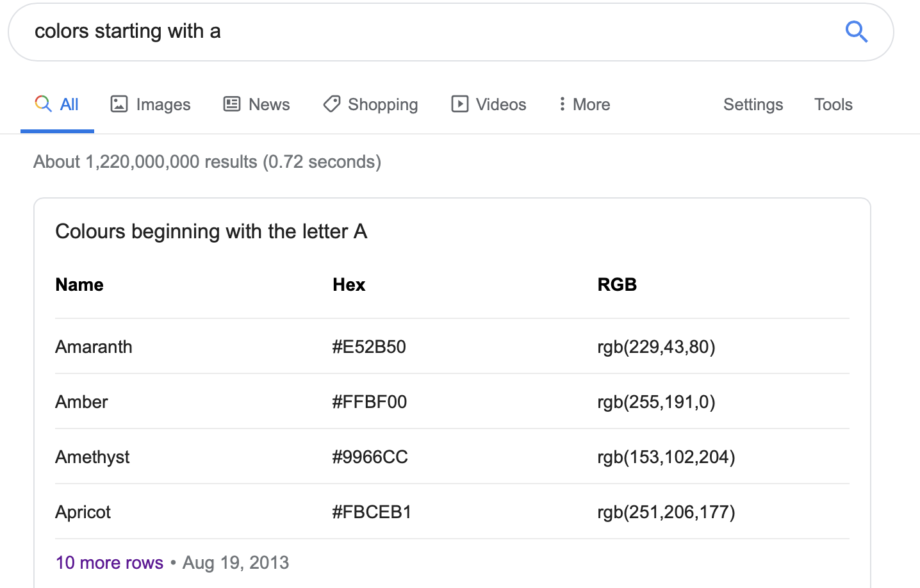920x588 pixels.
Task: Expand the Tools options
Action: (x=833, y=104)
